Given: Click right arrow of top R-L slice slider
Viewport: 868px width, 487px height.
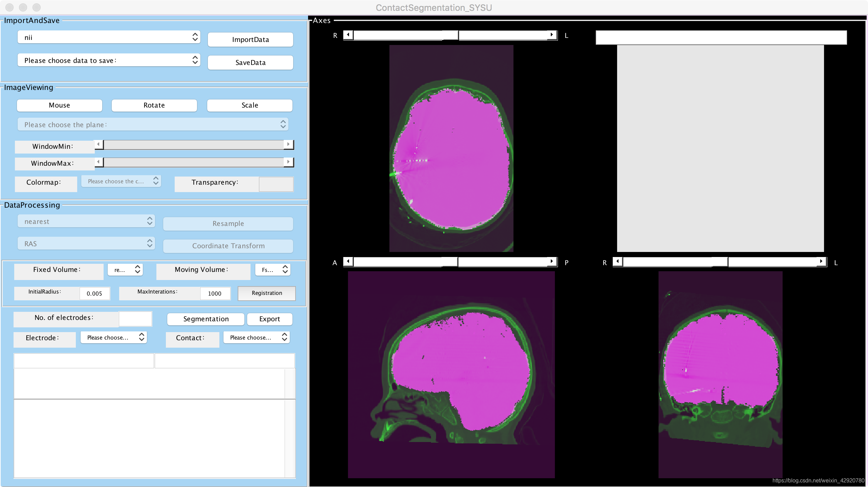Looking at the screenshot, I should click(552, 35).
